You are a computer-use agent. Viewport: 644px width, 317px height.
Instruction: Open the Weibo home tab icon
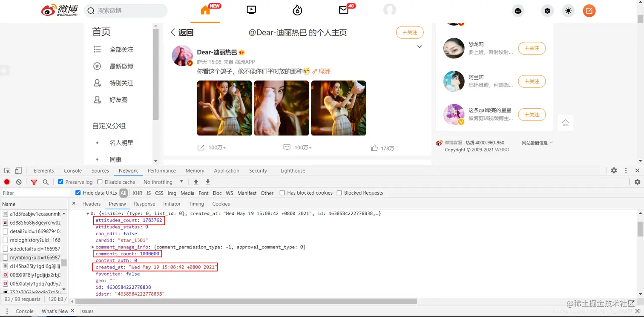coord(205,10)
